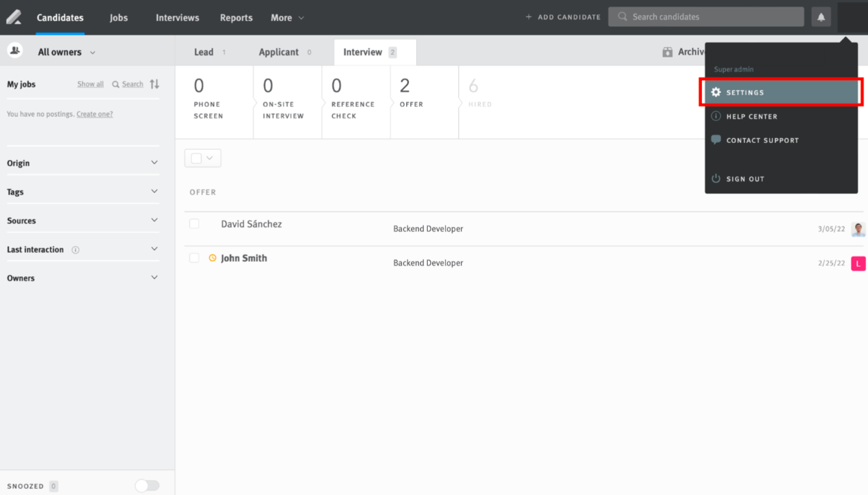Switch to the Interviews section

click(x=177, y=17)
